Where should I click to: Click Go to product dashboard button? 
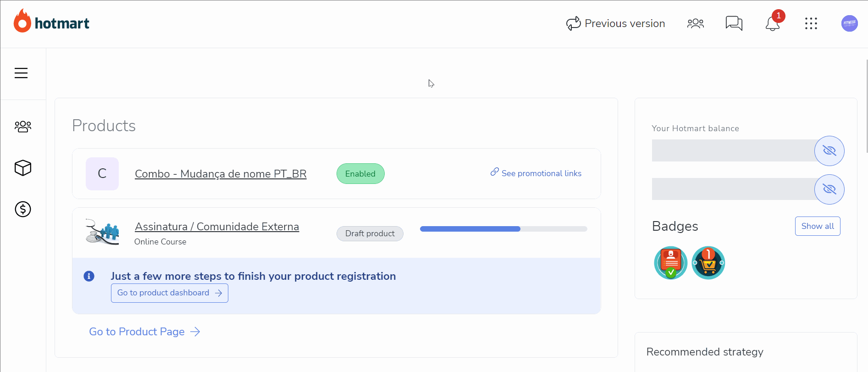[x=170, y=293]
